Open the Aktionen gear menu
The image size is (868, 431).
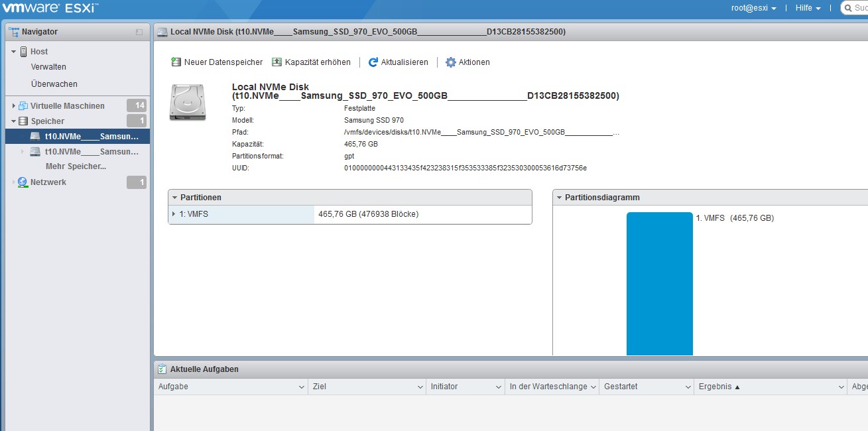[x=467, y=62]
